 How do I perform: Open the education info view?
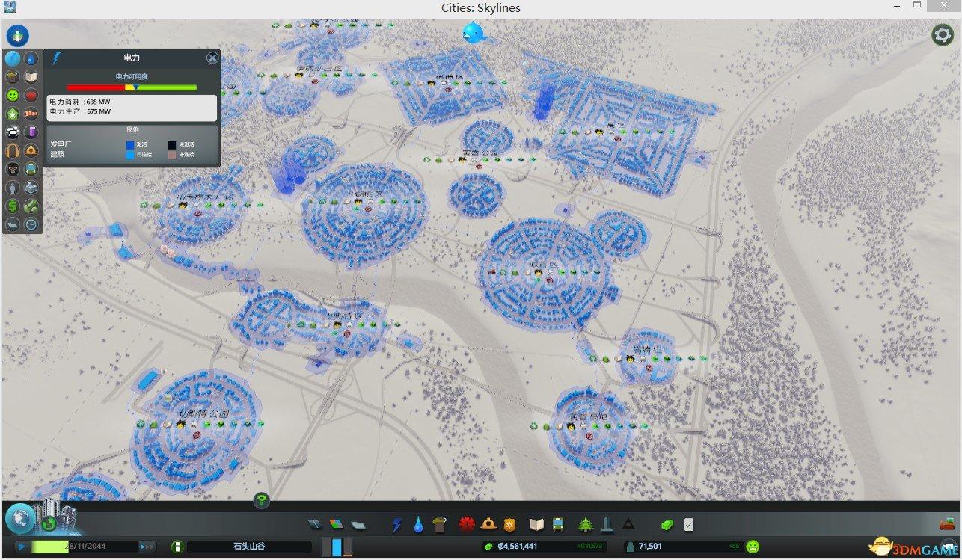(31, 77)
